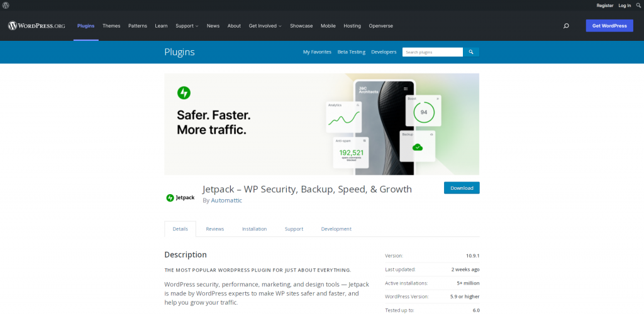Switch to the Reviews tab

coord(214,229)
